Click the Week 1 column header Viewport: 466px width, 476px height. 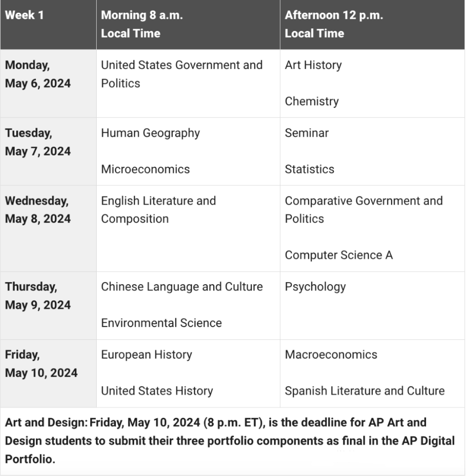pyautogui.click(x=24, y=15)
